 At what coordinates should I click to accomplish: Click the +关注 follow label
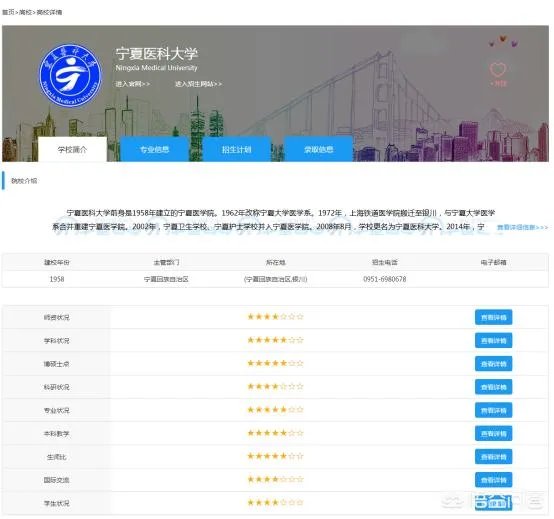(x=498, y=83)
